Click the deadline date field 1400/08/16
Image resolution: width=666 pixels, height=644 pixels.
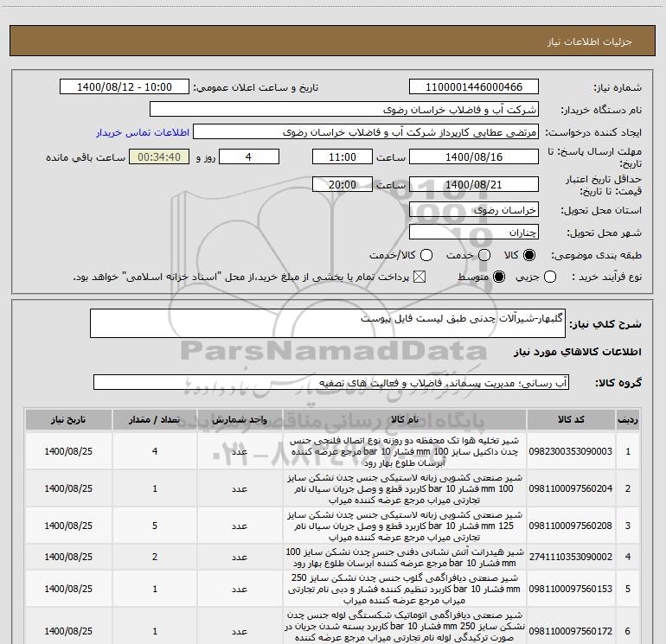point(474,156)
